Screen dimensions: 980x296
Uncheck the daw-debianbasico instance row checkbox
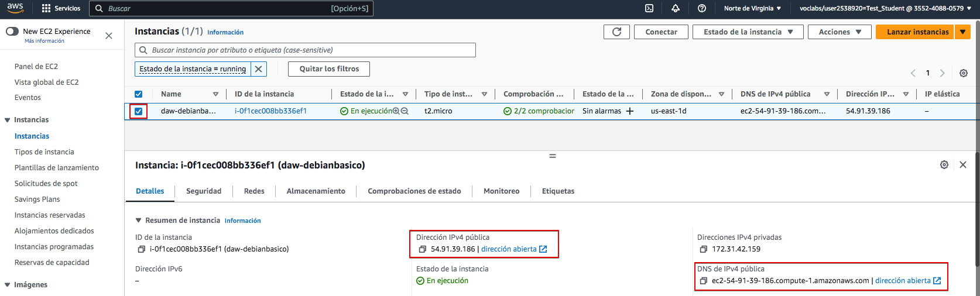pyautogui.click(x=139, y=111)
